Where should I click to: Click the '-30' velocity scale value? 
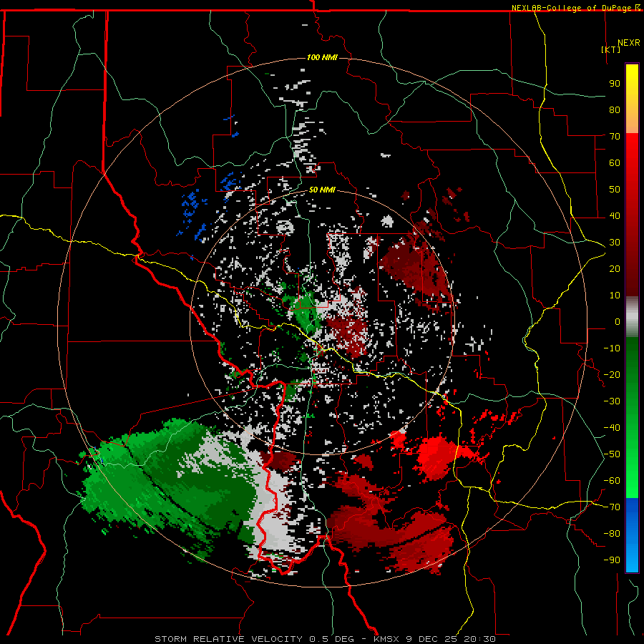click(612, 401)
